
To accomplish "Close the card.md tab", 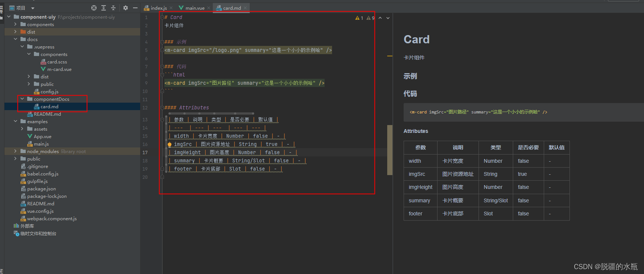I will 245,8.
